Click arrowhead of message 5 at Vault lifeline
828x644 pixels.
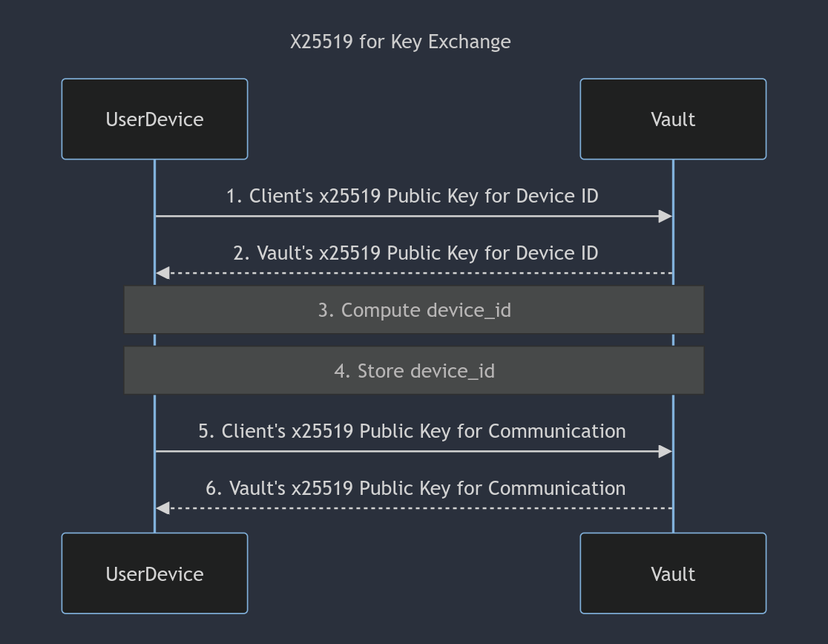[x=666, y=451]
